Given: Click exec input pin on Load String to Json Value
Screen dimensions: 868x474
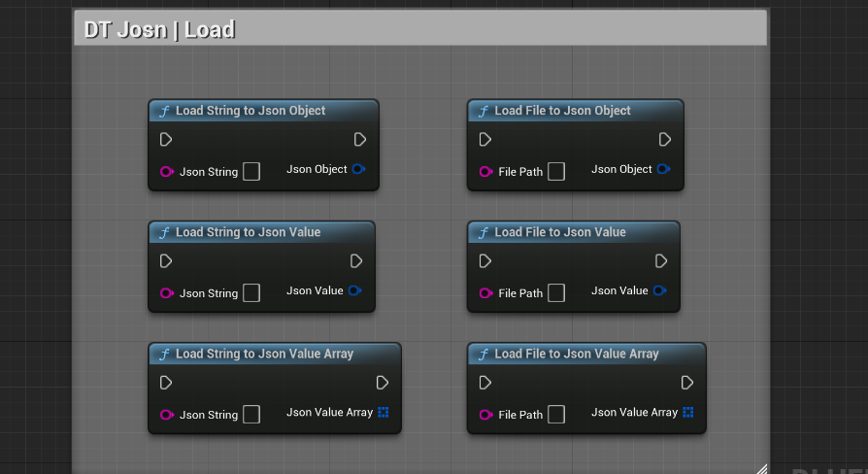Looking at the screenshot, I should (166, 261).
